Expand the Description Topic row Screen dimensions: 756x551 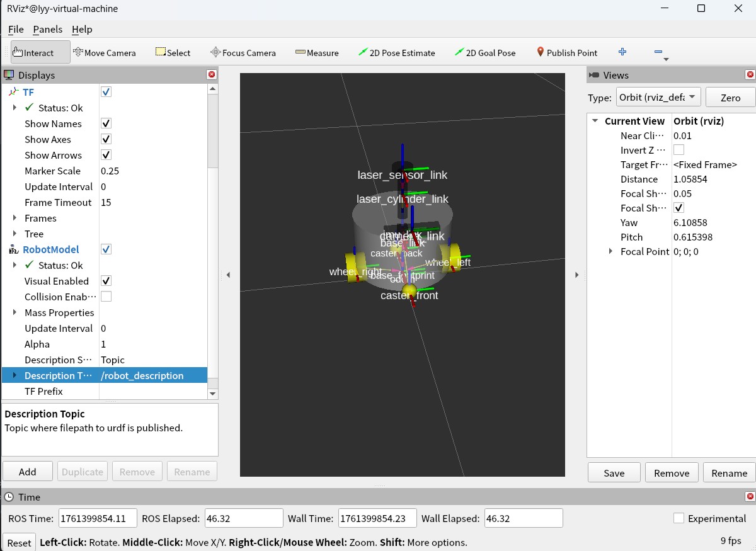tap(14, 375)
